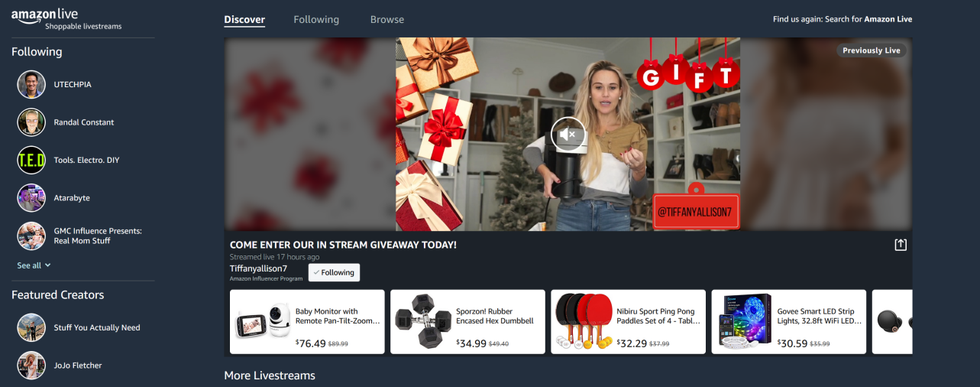Image resolution: width=980 pixels, height=387 pixels.
Task: Click the @TIFFANYALLISON7 overlay tag in video
Action: point(697,212)
